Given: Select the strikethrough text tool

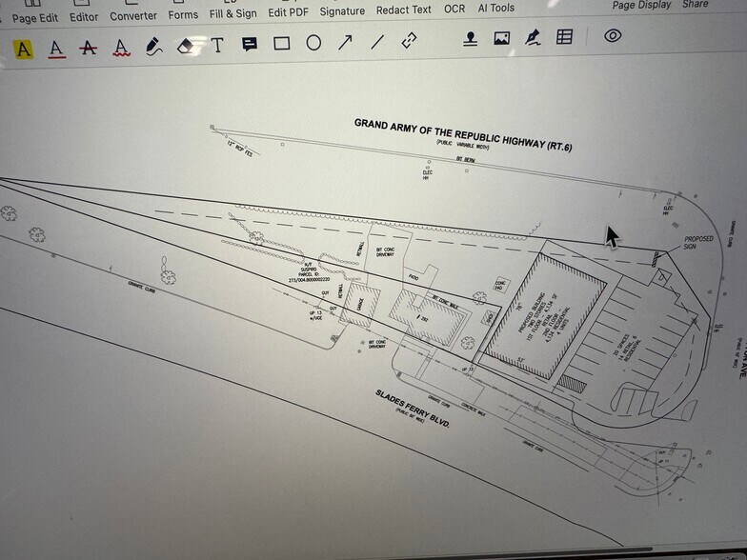Looking at the screenshot, I should click(89, 47).
